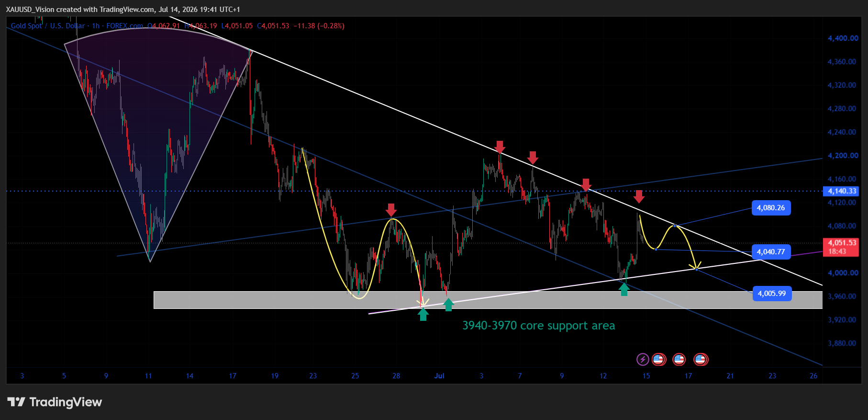The height and width of the screenshot is (420, 868).
Task: Click 3,880.00 on the price axis
Action: pyautogui.click(x=842, y=343)
